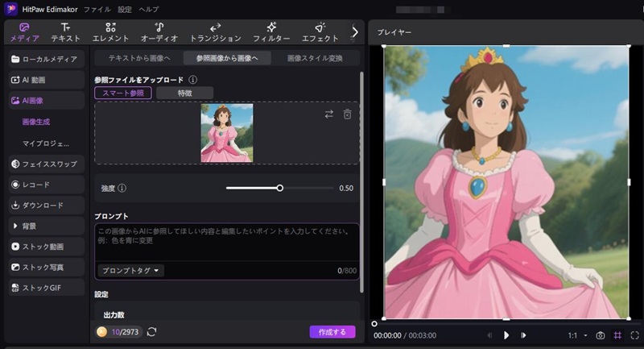Viewport: 644px width, 349px height.
Task: Select ローカルメディア in the sidebar
Action: 47,59
